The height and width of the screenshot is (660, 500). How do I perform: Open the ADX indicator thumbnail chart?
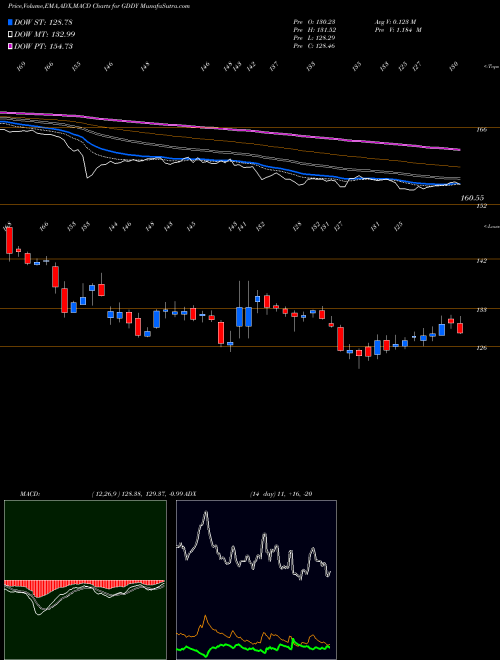(256, 580)
